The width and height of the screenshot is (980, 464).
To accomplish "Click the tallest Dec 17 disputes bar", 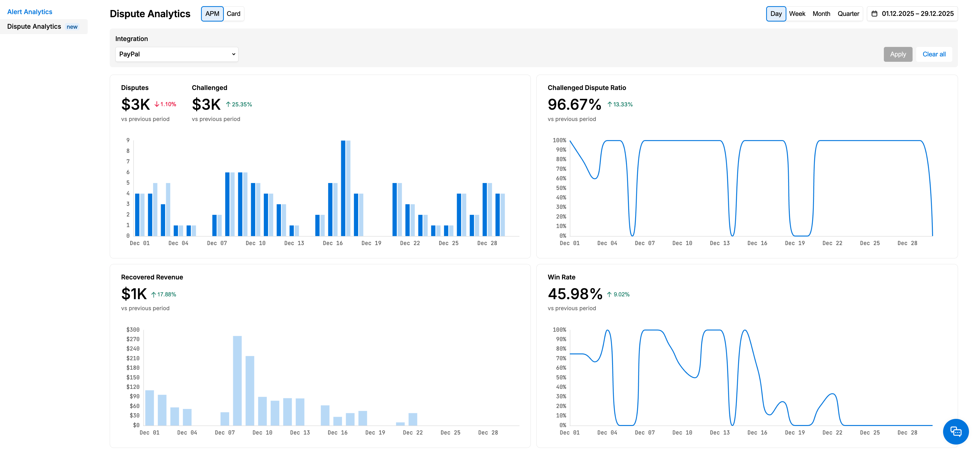I will [343, 188].
